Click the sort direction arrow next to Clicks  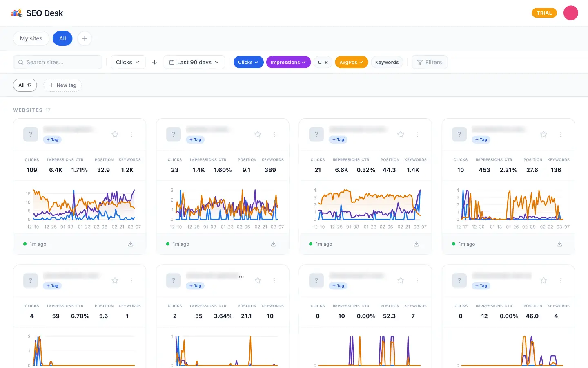[154, 62]
